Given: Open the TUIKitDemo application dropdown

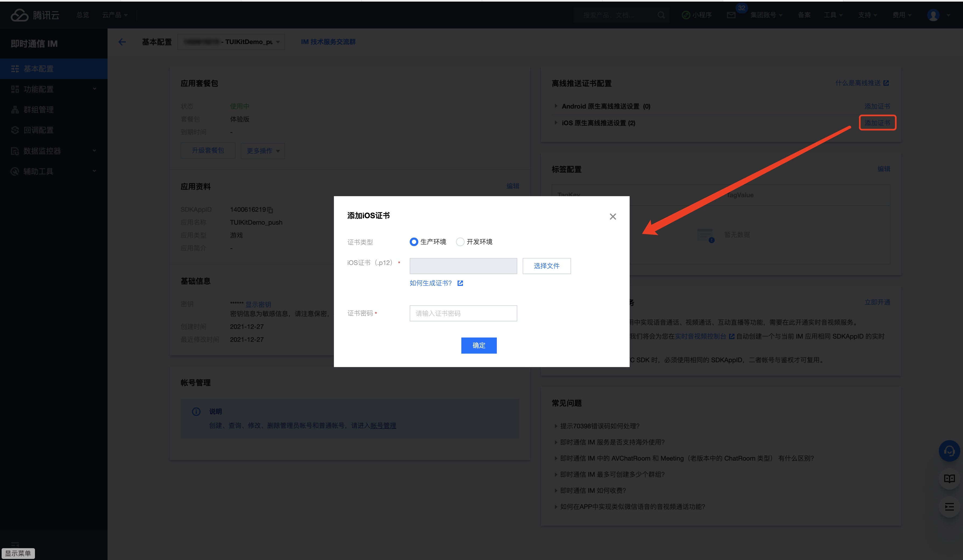Looking at the screenshot, I should pyautogui.click(x=231, y=42).
